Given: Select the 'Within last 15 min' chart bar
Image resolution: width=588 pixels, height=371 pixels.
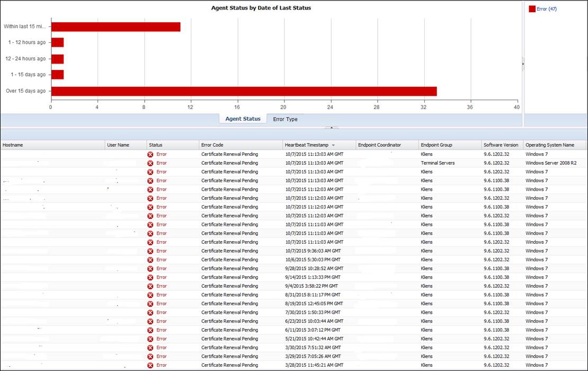Looking at the screenshot, I should click(x=115, y=26).
